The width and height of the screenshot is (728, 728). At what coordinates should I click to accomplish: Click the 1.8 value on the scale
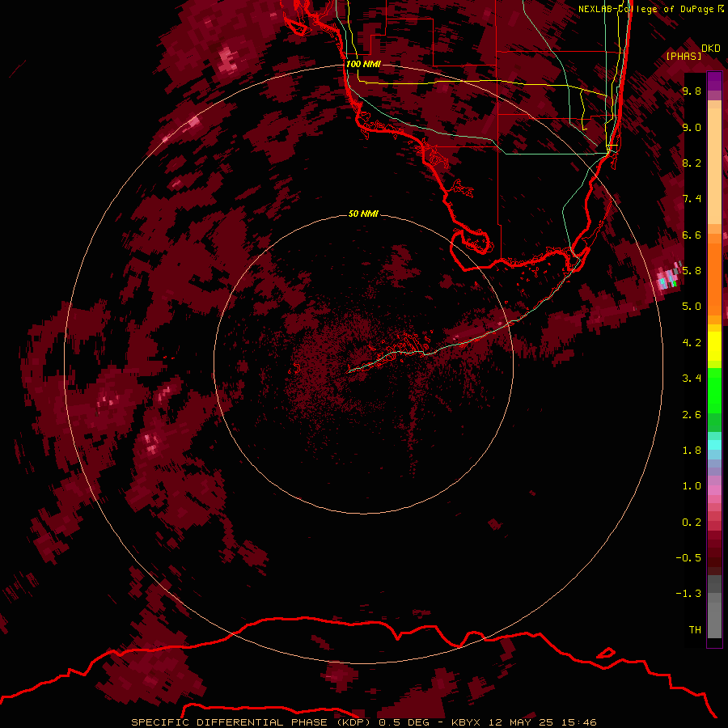pyautogui.click(x=692, y=451)
